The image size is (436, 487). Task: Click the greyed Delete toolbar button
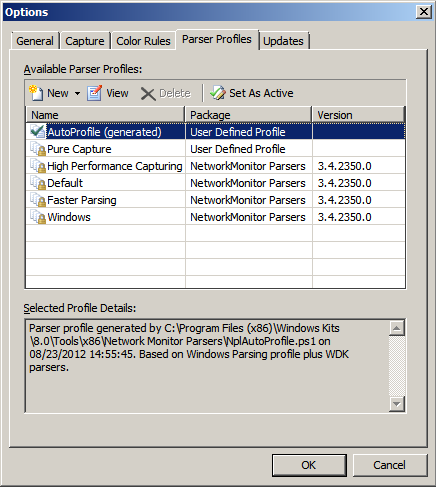[165, 93]
